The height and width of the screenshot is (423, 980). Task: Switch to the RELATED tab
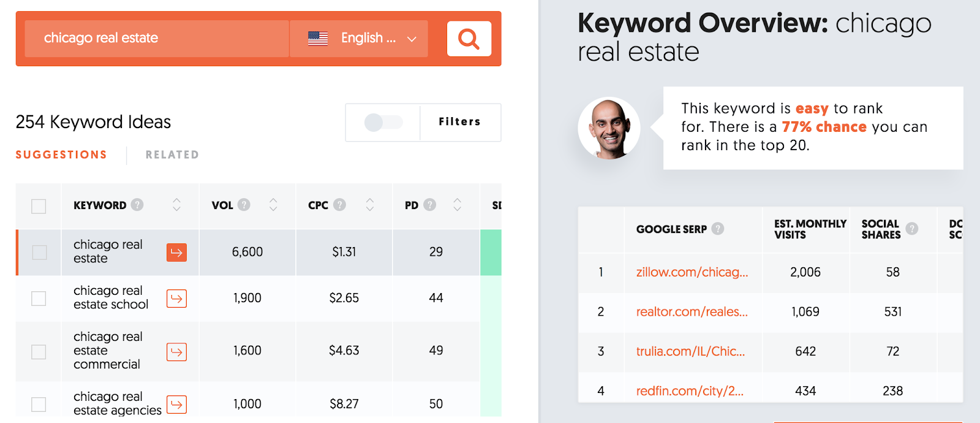[x=172, y=155]
